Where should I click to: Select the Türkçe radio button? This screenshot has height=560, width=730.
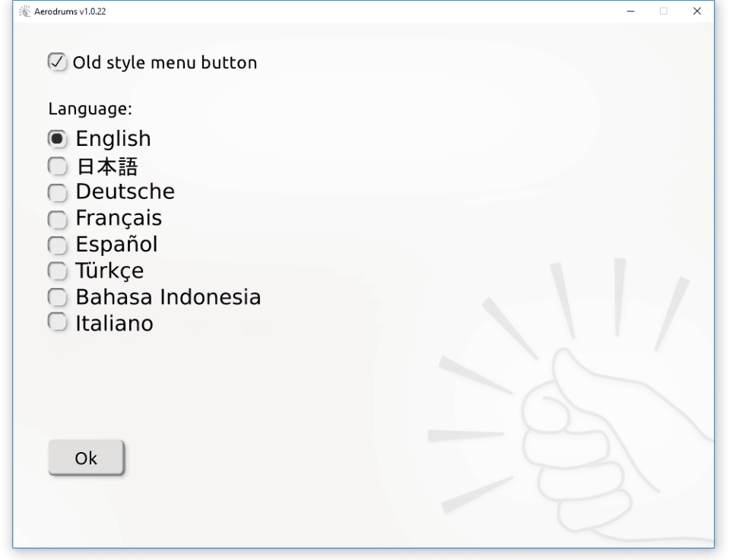[57, 271]
